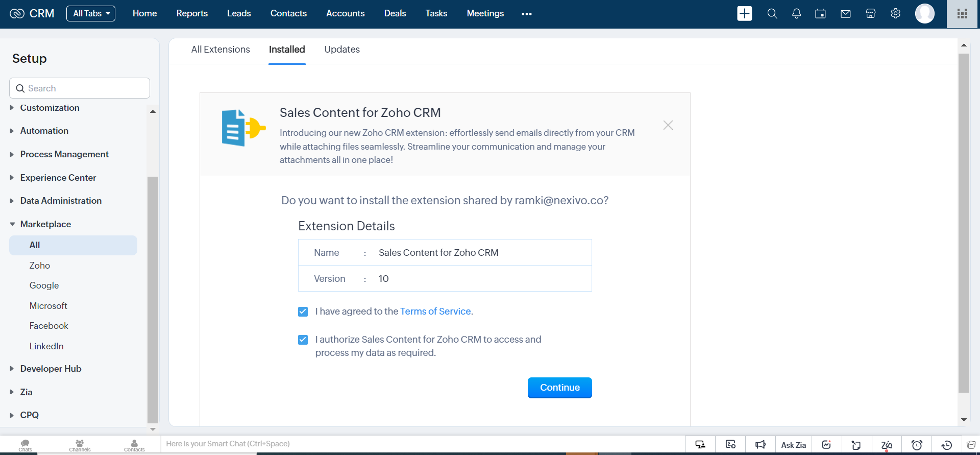Open the Meetings module
The width and height of the screenshot is (980, 455).
(x=485, y=14)
